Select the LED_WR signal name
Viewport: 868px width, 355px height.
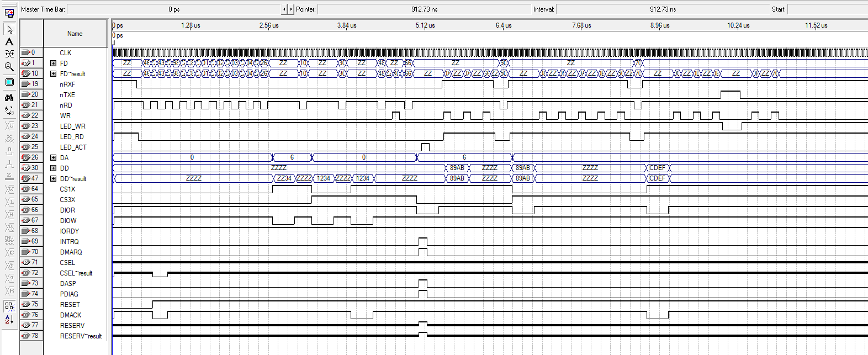coord(72,126)
